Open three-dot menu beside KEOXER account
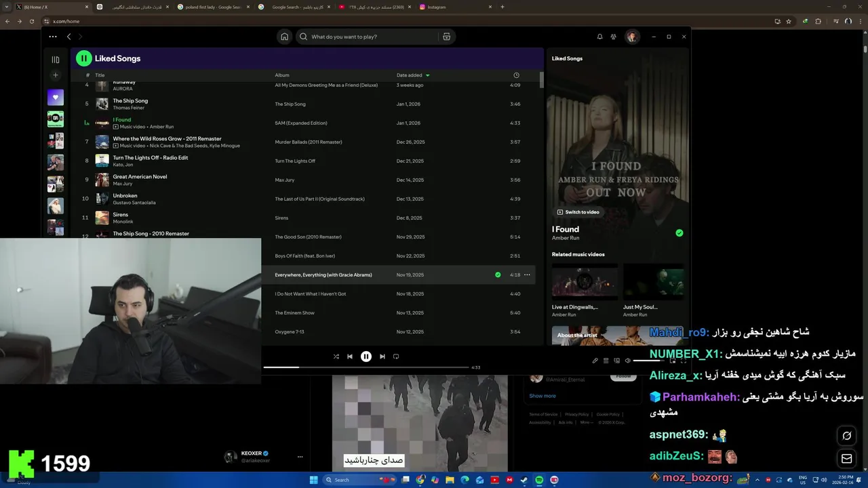 tap(300, 457)
